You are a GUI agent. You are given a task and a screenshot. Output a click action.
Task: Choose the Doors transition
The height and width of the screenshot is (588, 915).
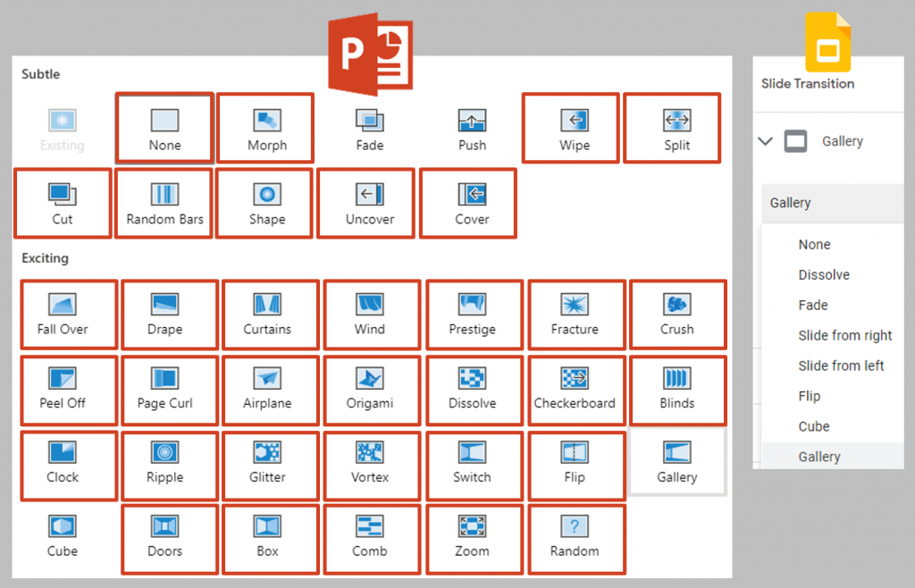tap(170, 540)
